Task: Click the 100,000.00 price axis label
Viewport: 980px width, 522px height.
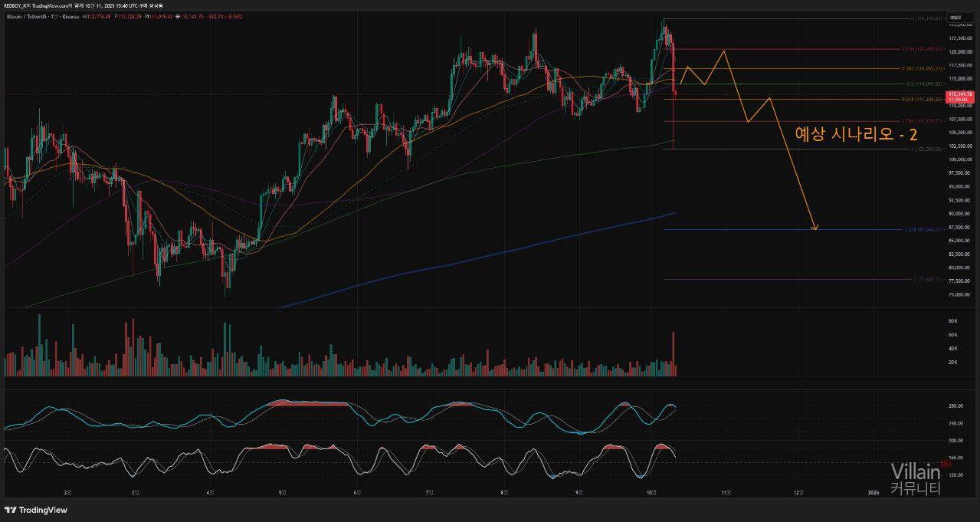Action: coord(959,159)
